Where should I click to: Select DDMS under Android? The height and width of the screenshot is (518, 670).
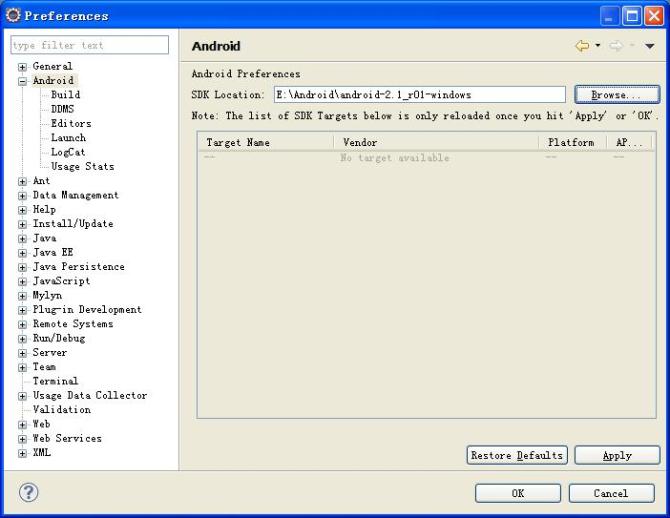(62, 109)
